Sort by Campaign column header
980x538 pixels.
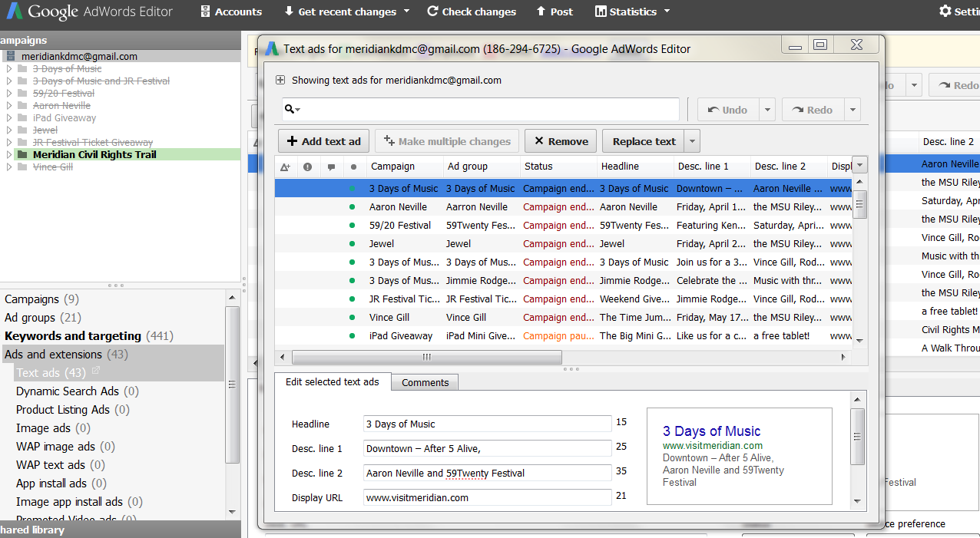point(404,167)
